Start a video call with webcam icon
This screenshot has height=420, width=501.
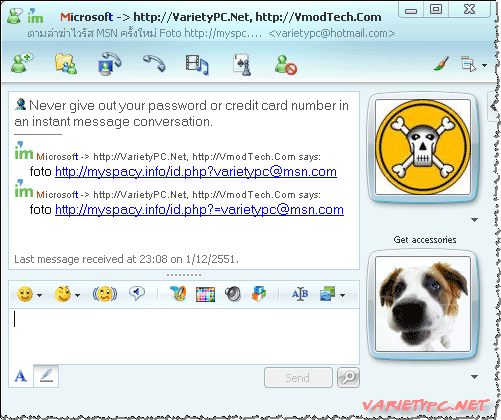coord(109,64)
